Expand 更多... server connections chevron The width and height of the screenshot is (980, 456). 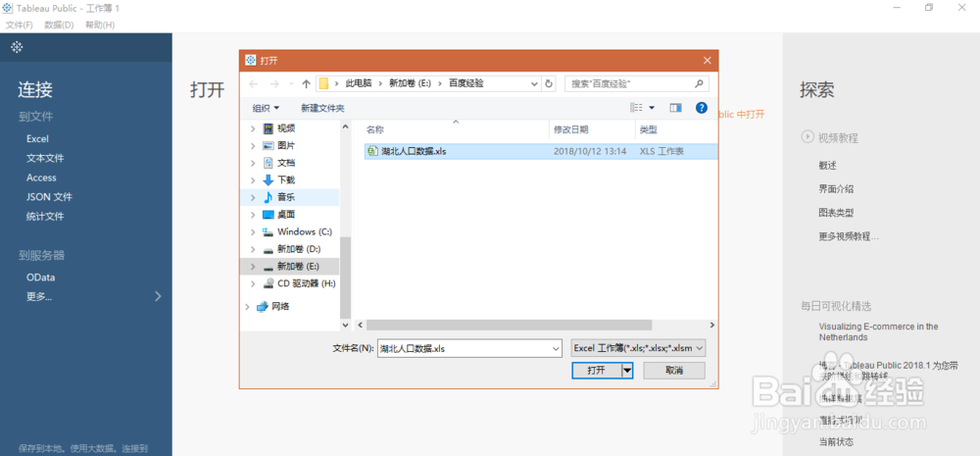coord(158,296)
